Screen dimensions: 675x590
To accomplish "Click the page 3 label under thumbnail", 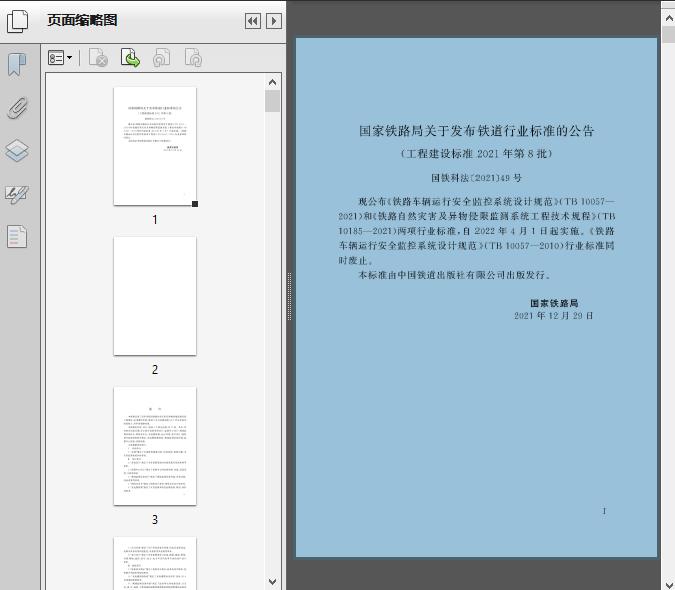I will tap(155, 519).
